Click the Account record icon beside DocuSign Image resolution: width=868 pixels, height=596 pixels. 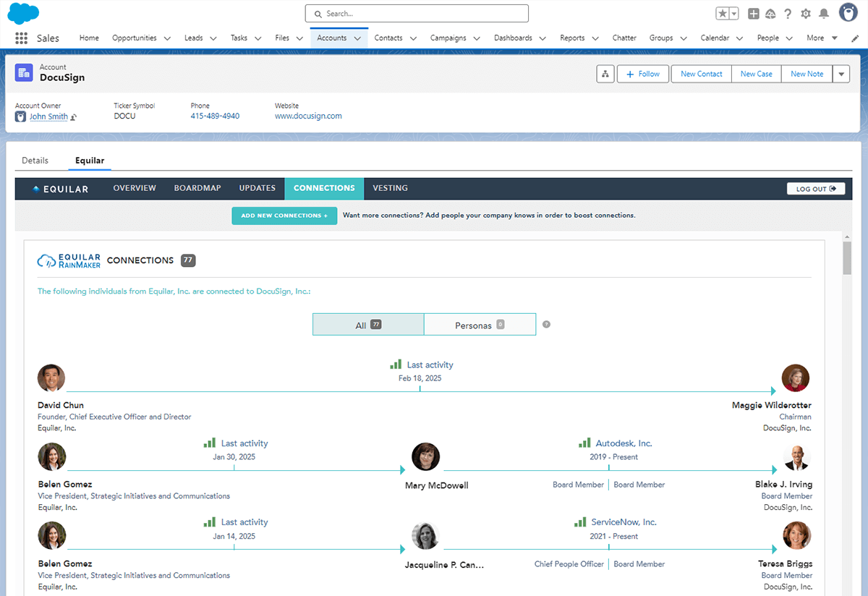click(25, 72)
